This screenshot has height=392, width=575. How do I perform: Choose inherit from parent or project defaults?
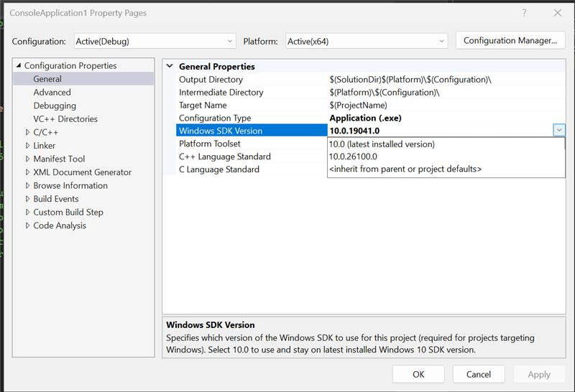pyautogui.click(x=446, y=169)
